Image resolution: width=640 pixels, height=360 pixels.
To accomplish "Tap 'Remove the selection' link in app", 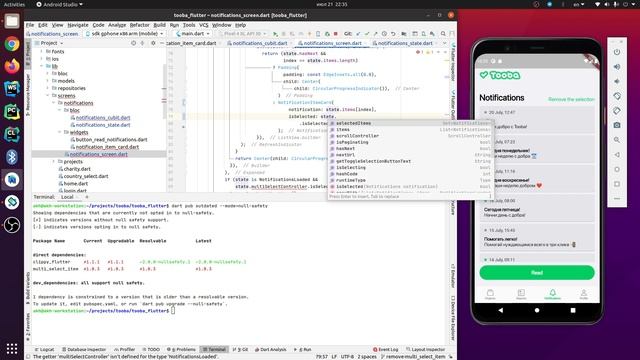I will [571, 100].
